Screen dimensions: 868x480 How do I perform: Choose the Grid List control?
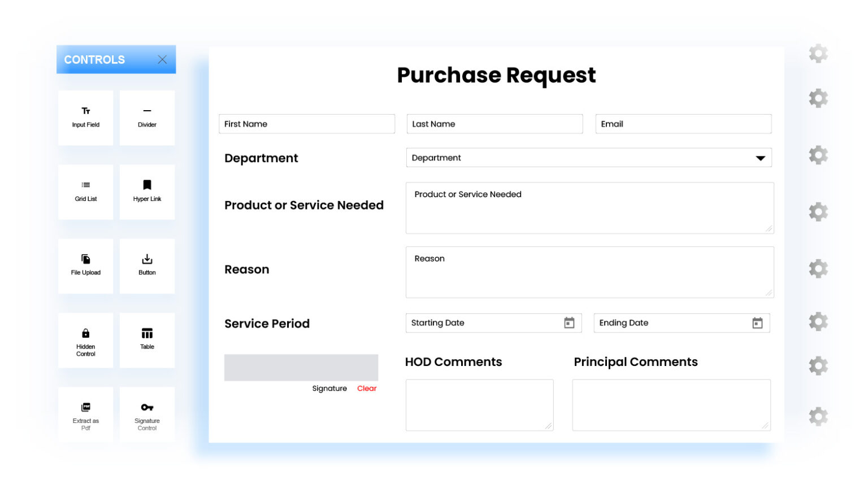[x=85, y=191]
